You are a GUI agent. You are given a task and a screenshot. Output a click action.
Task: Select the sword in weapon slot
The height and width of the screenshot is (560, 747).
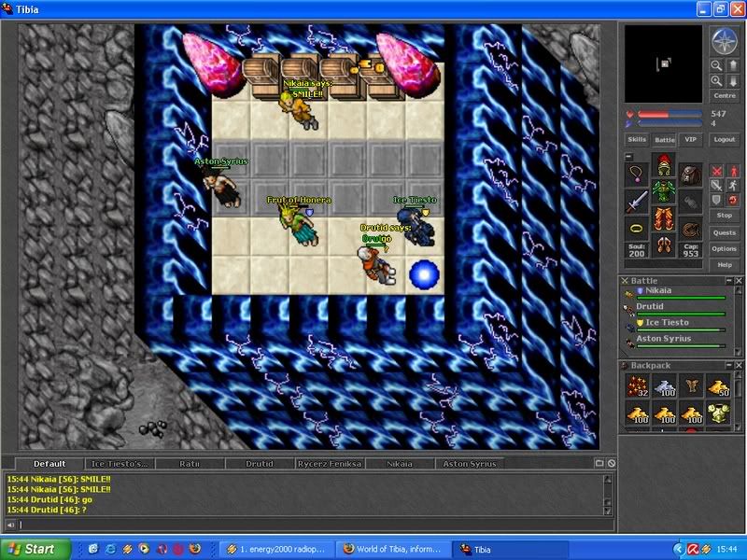[x=637, y=202]
